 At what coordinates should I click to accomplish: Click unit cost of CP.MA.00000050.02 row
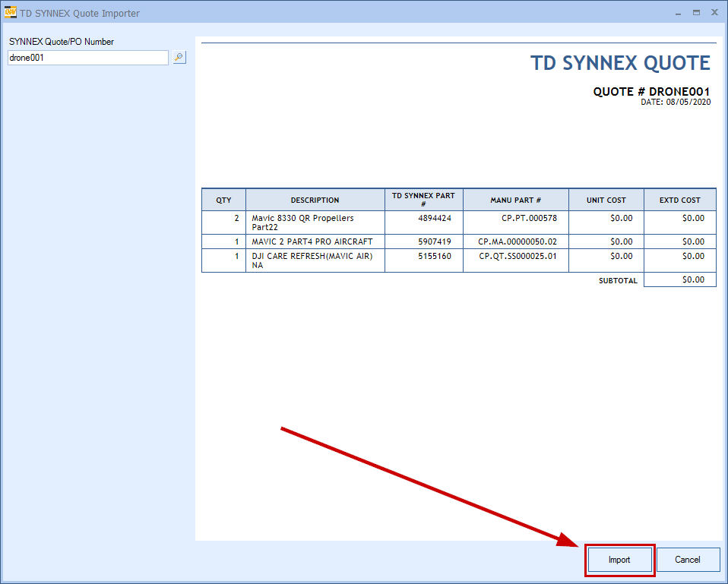pos(621,241)
